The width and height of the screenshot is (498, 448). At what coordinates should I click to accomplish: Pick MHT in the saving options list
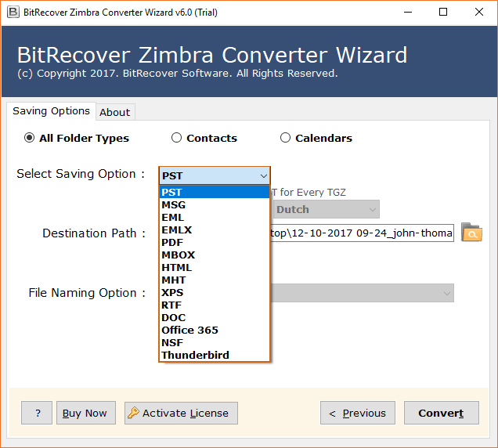215,280
